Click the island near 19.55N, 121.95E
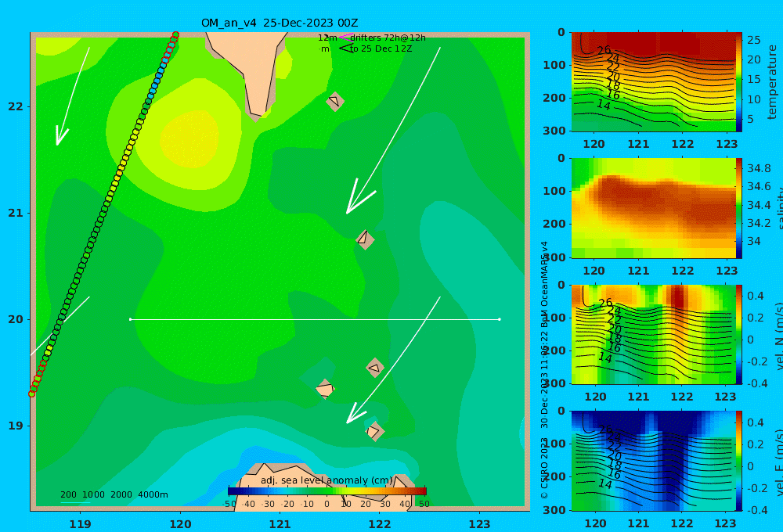This screenshot has height=532, width=783. coord(374,368)
